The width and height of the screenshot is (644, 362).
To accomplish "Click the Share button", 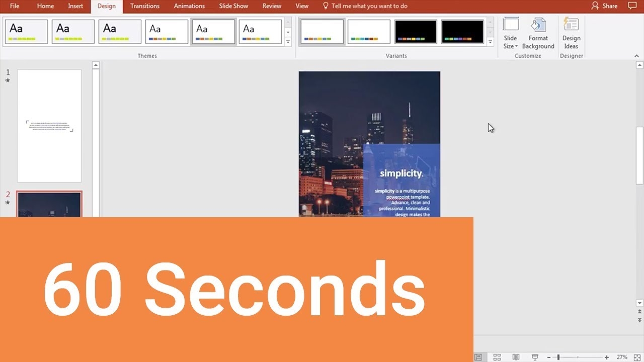I will tap(604, 6).
